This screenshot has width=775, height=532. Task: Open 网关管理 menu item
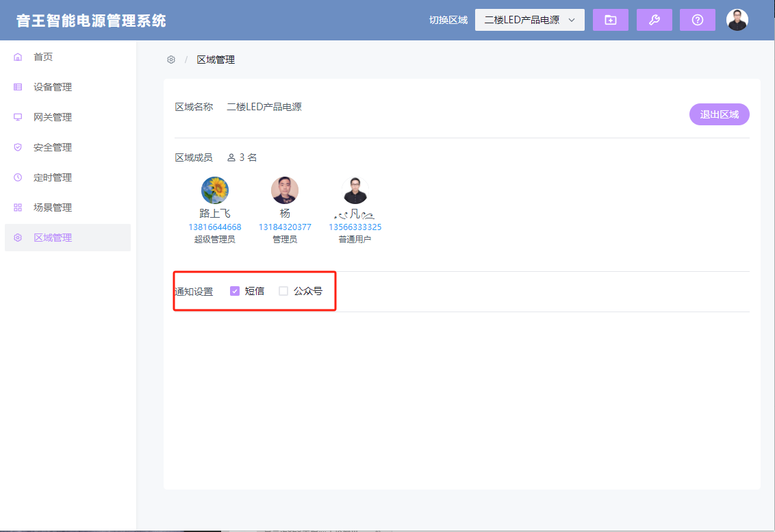coord(53,117)
